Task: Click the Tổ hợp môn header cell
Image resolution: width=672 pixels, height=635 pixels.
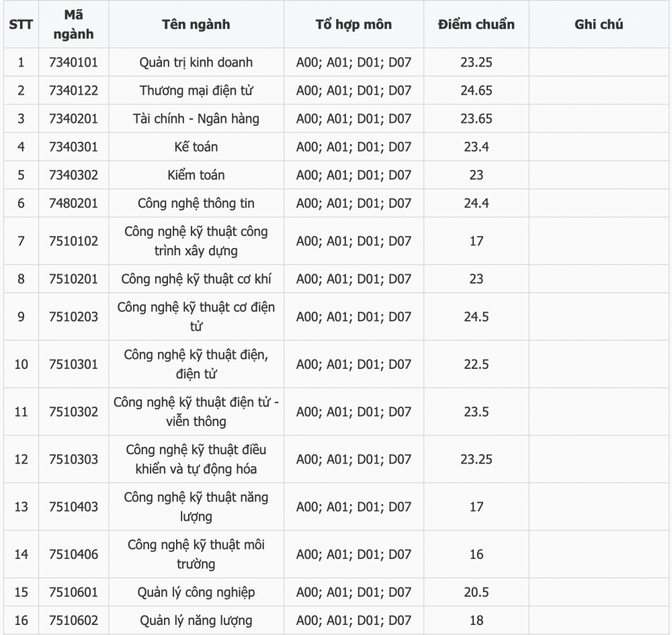Action: [353, 24]
